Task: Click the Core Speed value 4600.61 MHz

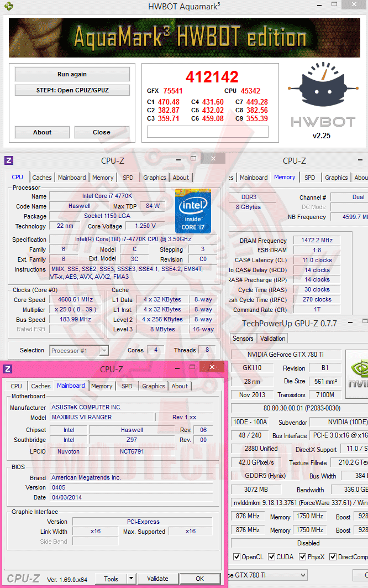Action: (75, 299)
